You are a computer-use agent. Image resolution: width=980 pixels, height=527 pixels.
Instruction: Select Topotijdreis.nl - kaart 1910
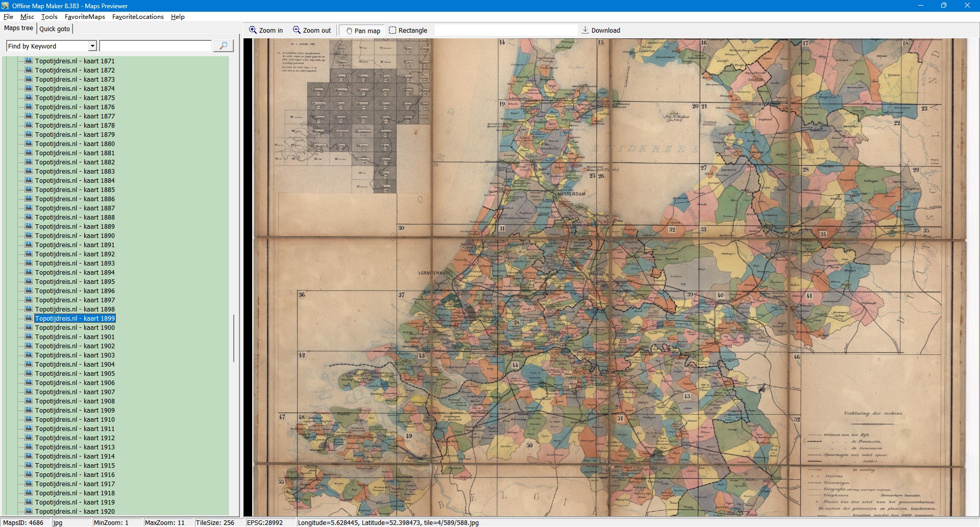point(75,419)
